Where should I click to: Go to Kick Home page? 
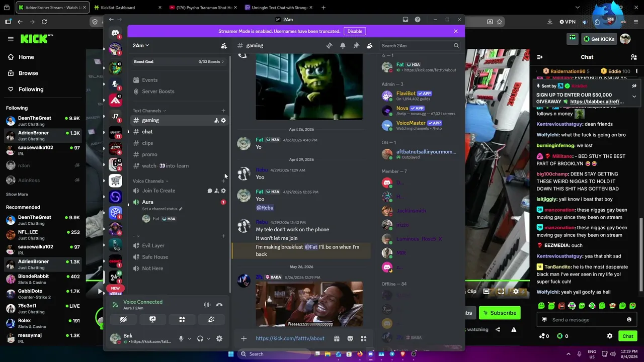point(21,57)
